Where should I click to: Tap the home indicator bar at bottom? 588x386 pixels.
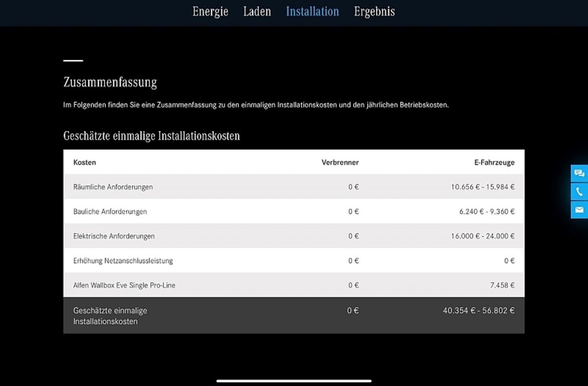pos(294,381)
